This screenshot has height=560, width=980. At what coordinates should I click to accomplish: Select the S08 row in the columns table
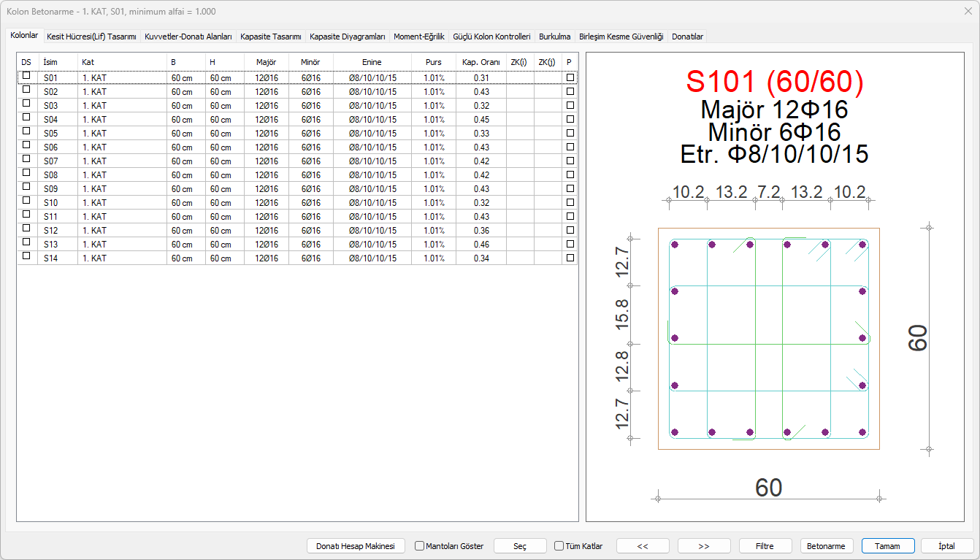50,175
